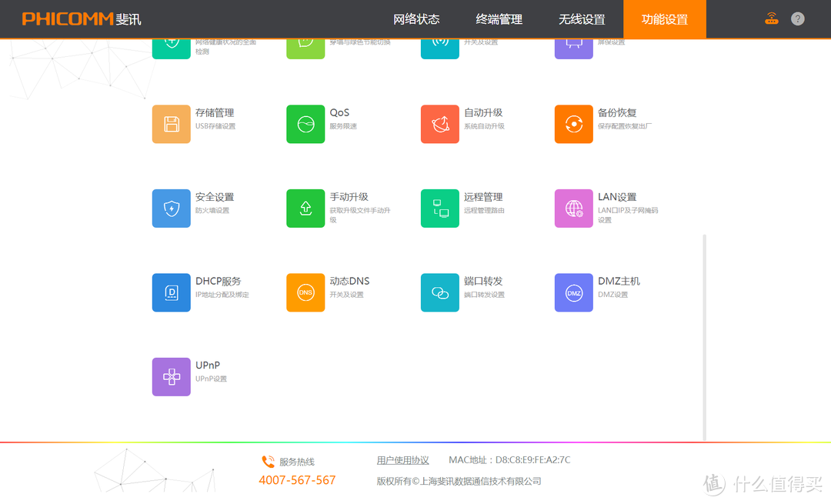Screen dimensions: 831x504
Task: Open 远程管理 remote management icon
Action: [439, 208]
